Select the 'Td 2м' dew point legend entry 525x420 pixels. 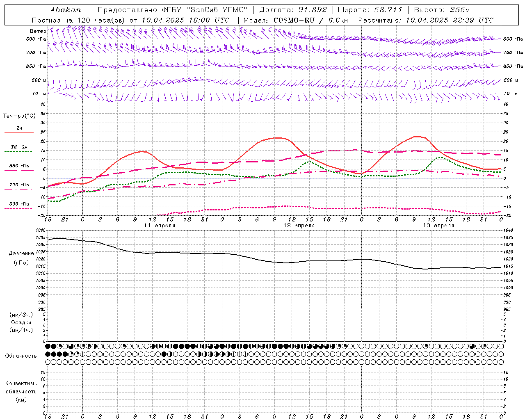tap(19, 147)
